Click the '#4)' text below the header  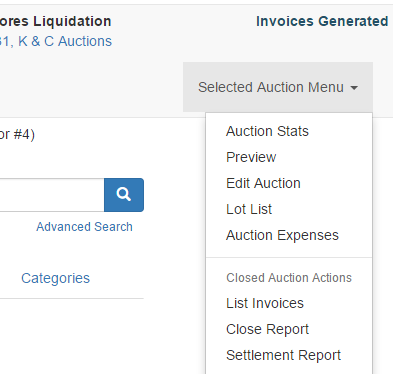point(24,135)
